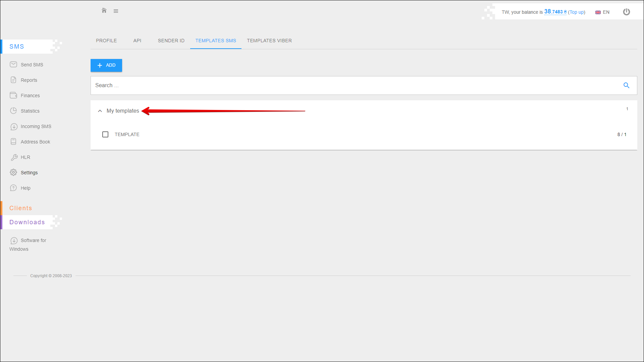
Task: Expand the Clients sidebar section
Action: point(21,208)
